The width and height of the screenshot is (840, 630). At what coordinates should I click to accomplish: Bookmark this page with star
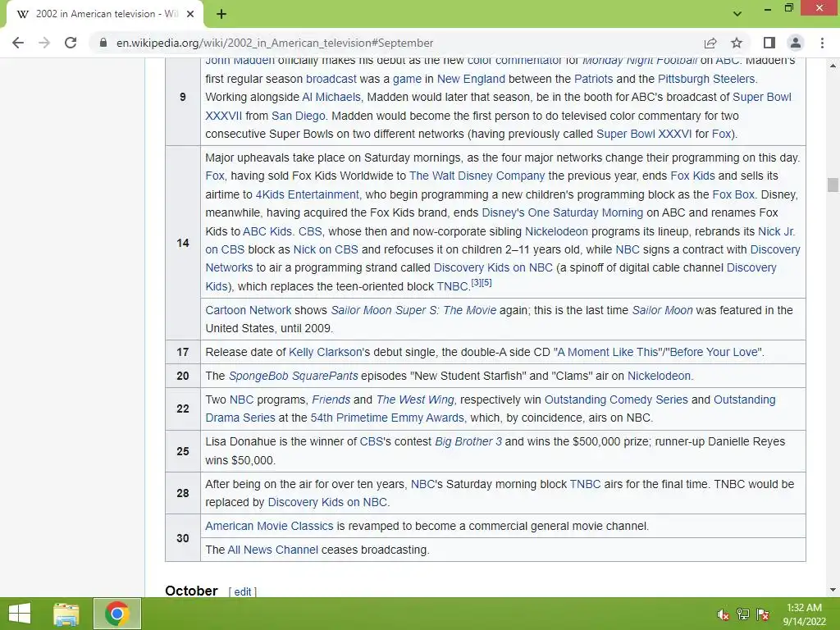pyautogui.click(x=737, y=43)
